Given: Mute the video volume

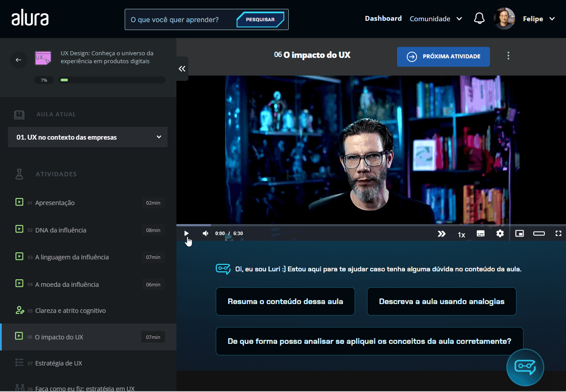Looking at the screenshot, I should click(205, 233).
